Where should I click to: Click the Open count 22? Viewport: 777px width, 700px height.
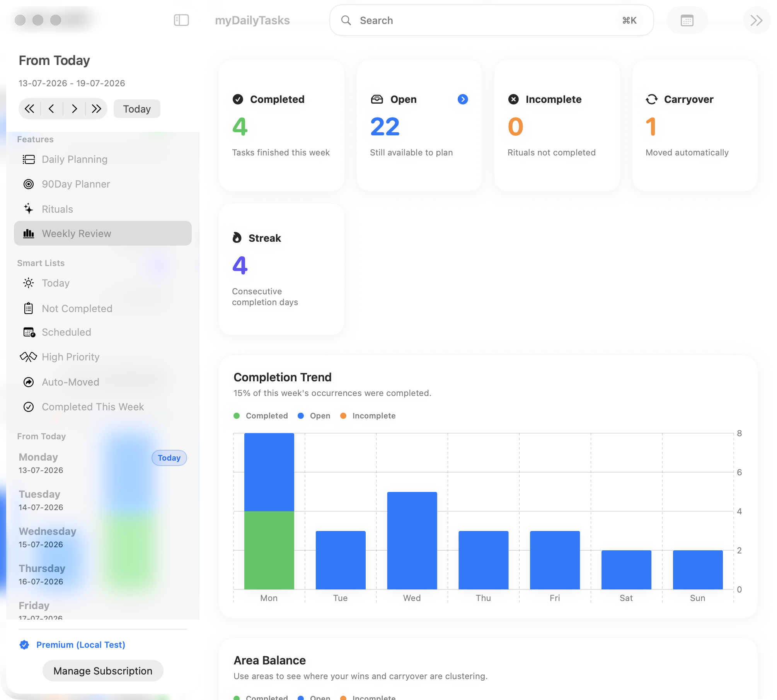coord(385,127)
